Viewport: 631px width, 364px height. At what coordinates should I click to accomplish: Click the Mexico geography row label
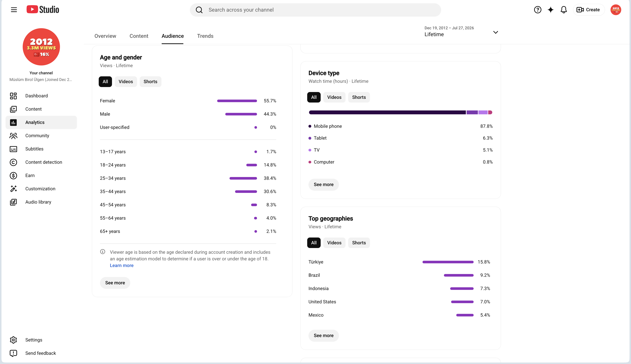316,315
